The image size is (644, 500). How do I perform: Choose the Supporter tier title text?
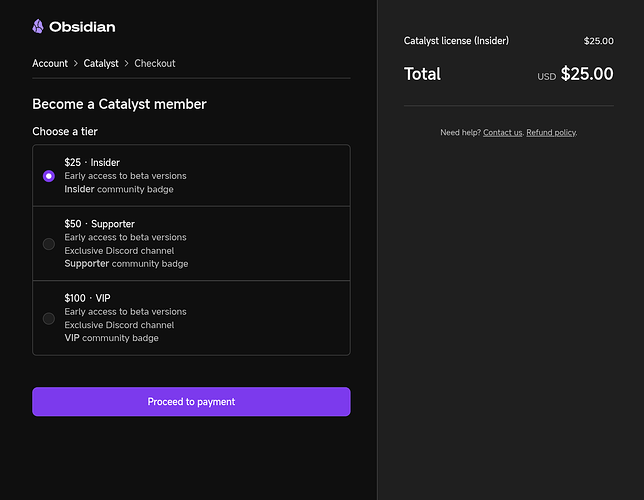tap(99, 224)
